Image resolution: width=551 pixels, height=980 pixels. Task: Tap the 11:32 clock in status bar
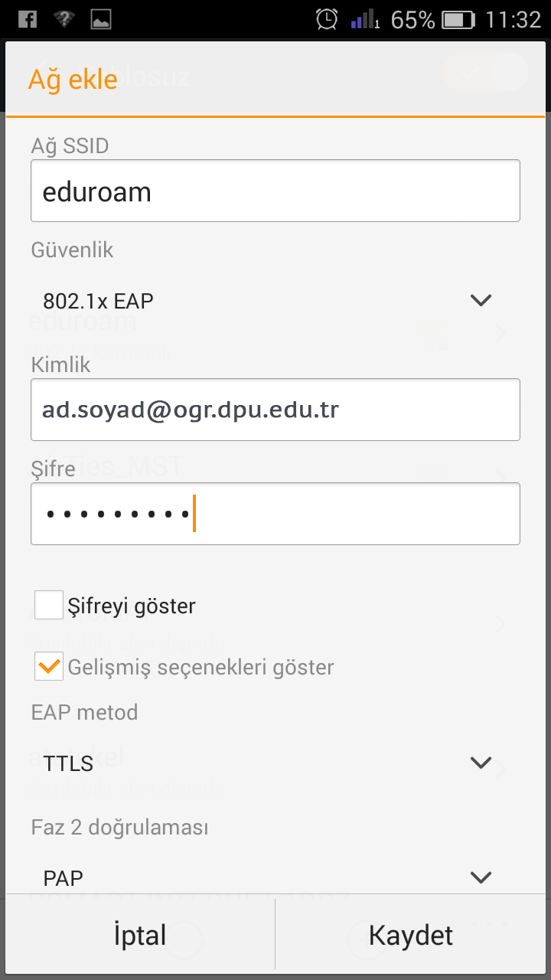tap(514, 20)
